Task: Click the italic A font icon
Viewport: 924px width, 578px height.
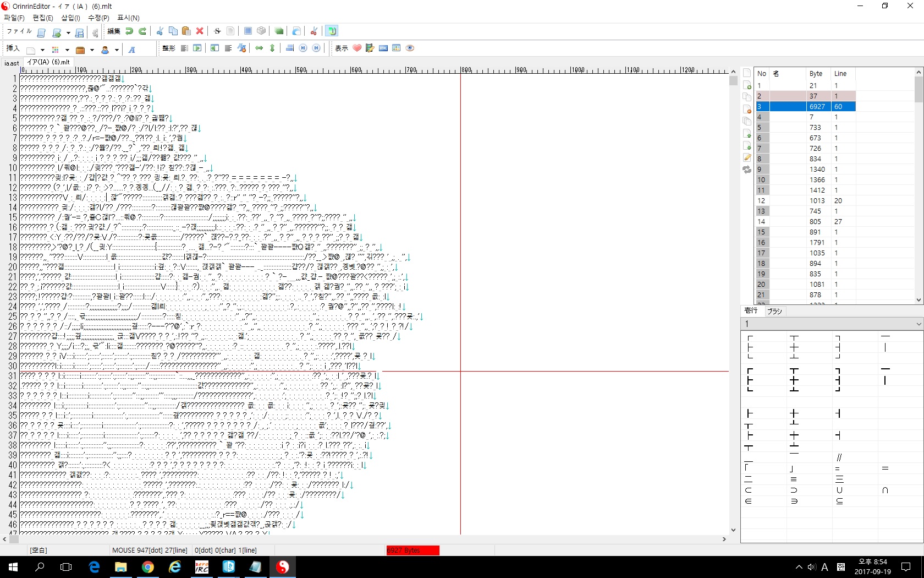Action: point(132,50)
